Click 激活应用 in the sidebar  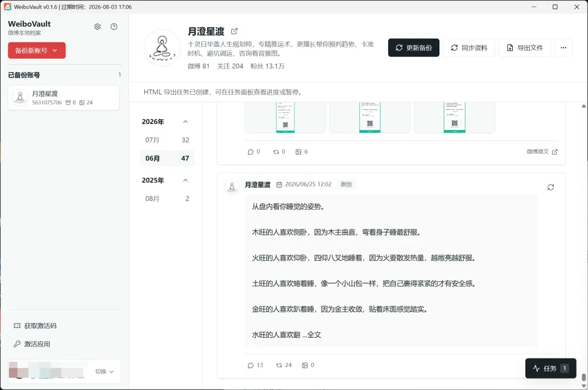click(x=32, y=344)
